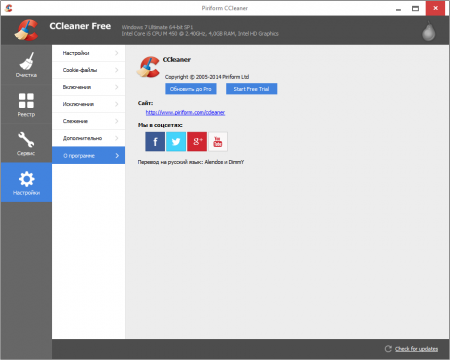This screenshot has width=450, height=360.
Task: Click the translators credit text Alendos и DimmY
Action: [x=224, y=162]
